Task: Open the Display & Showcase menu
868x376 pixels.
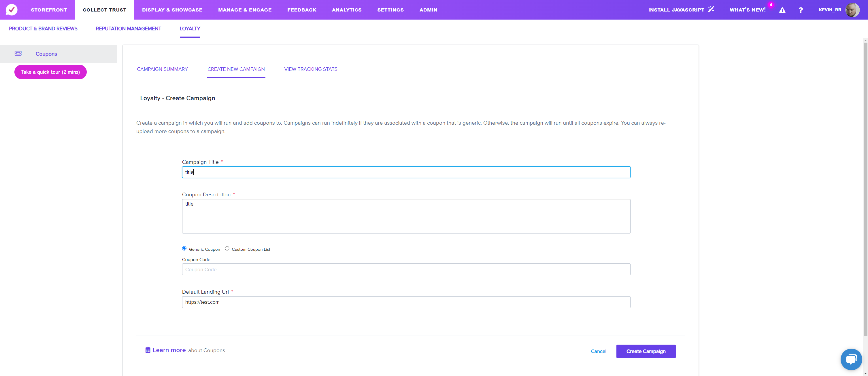Action: click(172, 10)
